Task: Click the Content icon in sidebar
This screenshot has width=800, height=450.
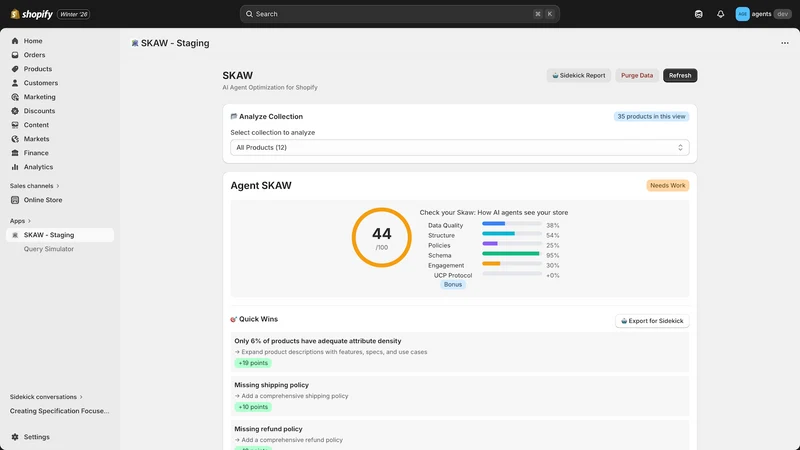Action: tap(15, 125)
